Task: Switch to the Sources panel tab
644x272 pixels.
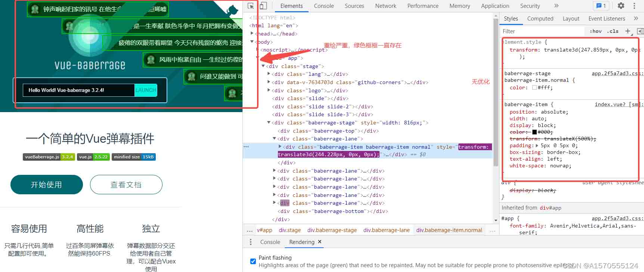Action: coord(354,6)
